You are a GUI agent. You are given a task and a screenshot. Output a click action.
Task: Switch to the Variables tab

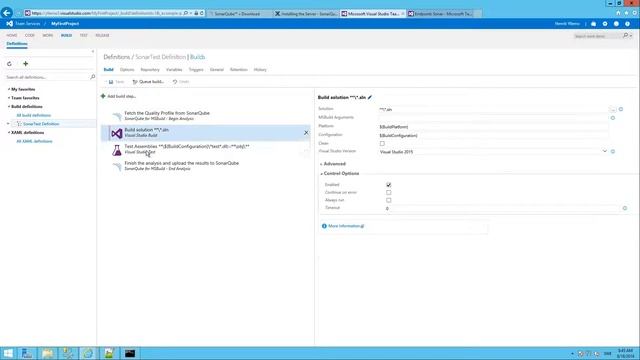point(174,70)
